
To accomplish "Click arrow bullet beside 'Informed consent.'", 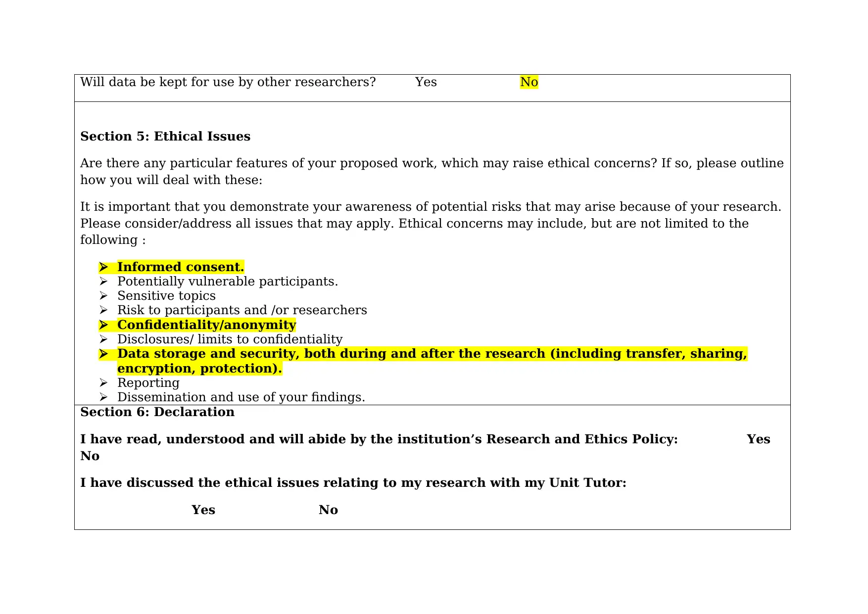I will (103, 267).
